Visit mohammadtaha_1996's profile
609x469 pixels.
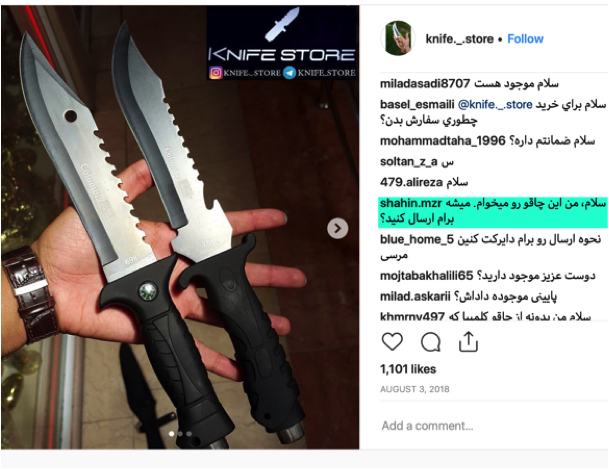[x=442, y=141]
